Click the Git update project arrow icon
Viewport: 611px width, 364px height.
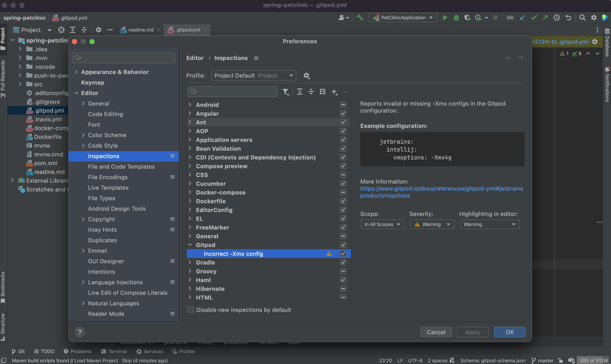pyautogui.click(x=522, y=18)
